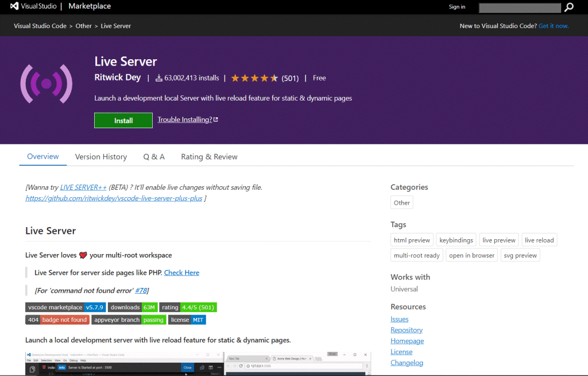Click the green Install button
This screenshot has width=588, height=376.
pyautogui.click(x=123, y=120)
